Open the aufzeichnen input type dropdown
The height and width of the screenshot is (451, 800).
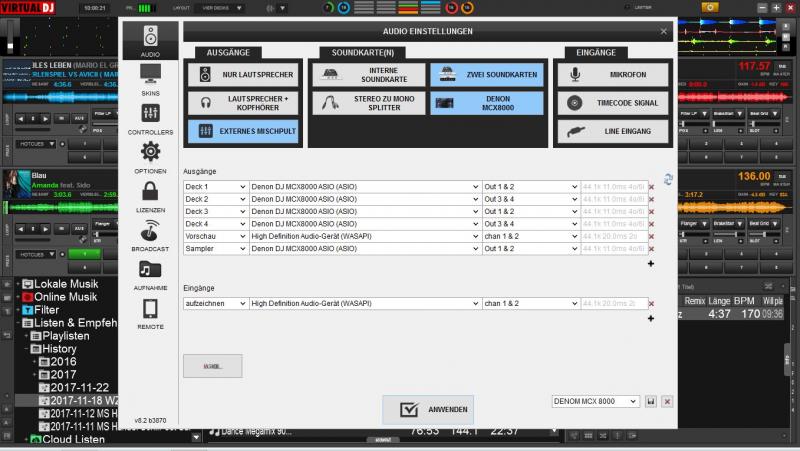coord(216,304)
